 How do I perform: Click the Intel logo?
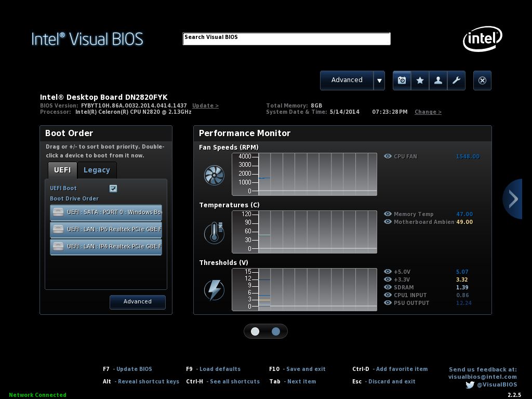[x=483, y=38]
